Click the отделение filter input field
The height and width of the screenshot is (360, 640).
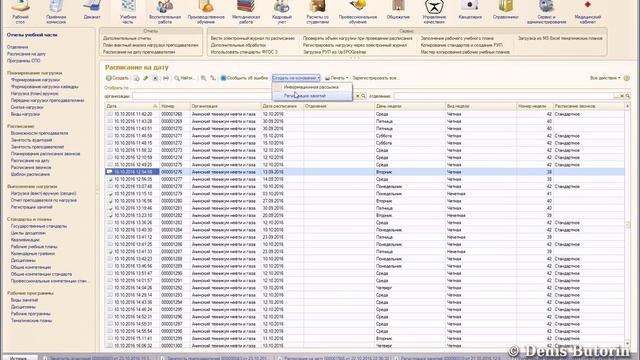click(x=504, y=96)
